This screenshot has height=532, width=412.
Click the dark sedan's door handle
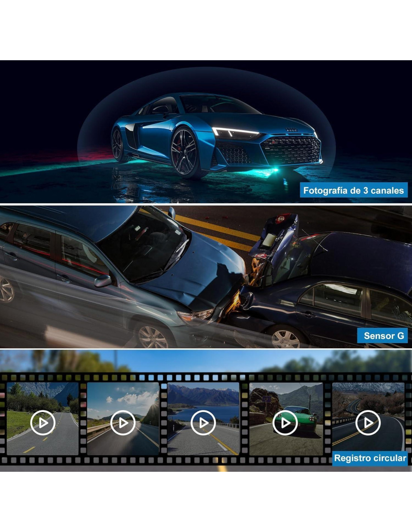pyautogui.click(x=308, y=314)
